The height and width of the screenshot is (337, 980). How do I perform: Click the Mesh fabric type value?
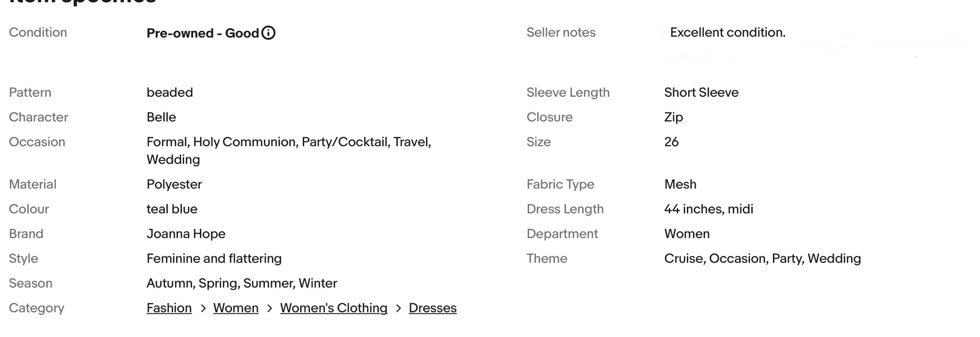pyautogui.click(x=680, y=184)
